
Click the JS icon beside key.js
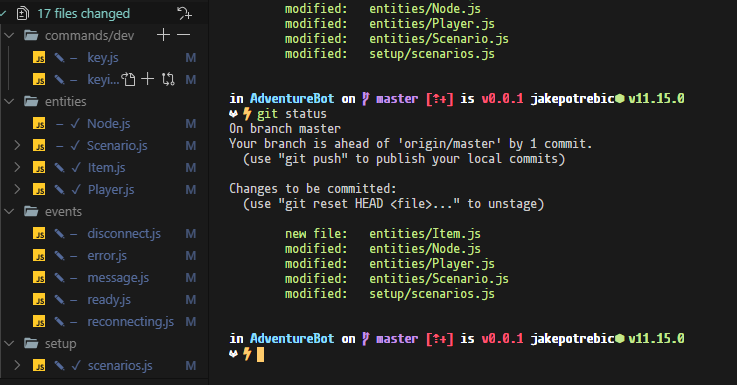click(39, 58)
